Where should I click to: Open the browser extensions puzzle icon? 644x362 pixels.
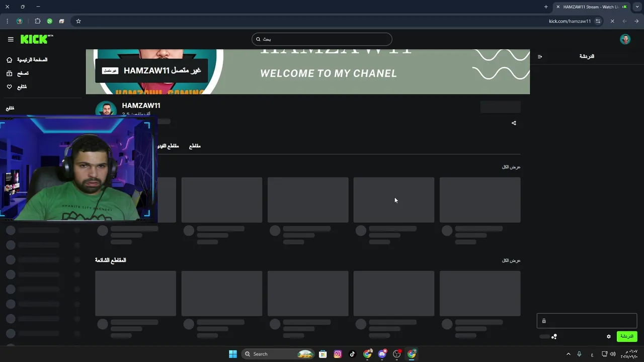pos(38,21)
